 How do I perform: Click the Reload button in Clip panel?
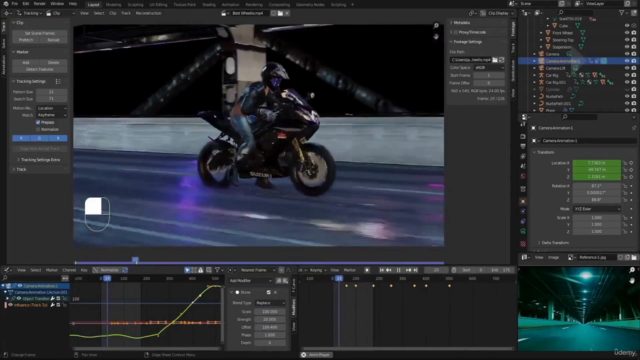pyautogui.click(x=53, y=40)
